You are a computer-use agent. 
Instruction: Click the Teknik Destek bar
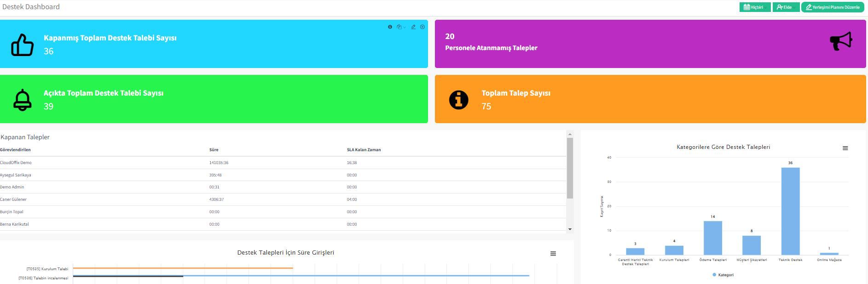[x=790, y=211]
